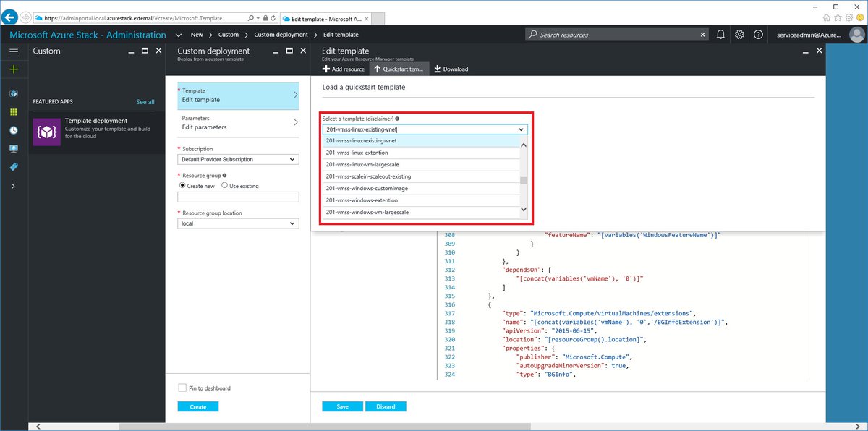Screen dimensions: 868x431
Task: Click the info icon next to Resource group
Action: tap(224, 175)
